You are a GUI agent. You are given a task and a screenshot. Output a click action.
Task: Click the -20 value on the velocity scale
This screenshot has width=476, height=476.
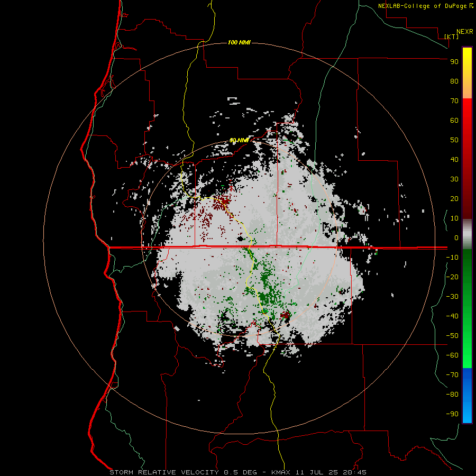pos(452,277)
